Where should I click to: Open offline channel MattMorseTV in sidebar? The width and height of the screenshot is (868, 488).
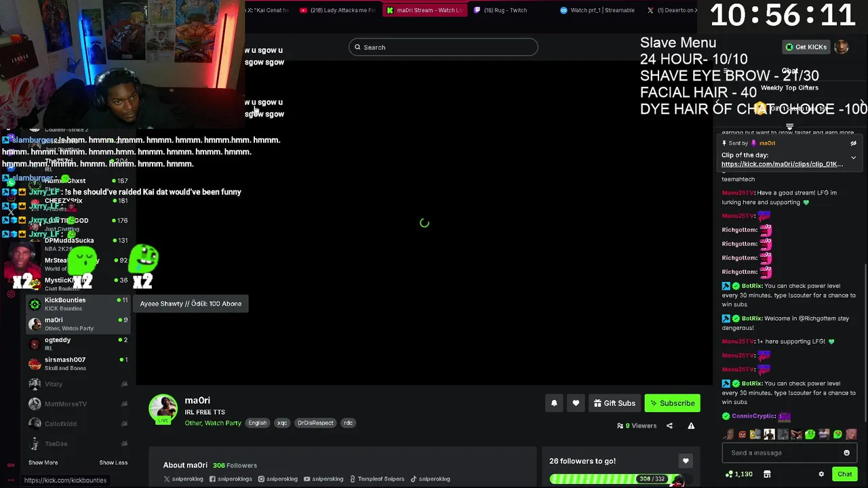pos(78,404)
